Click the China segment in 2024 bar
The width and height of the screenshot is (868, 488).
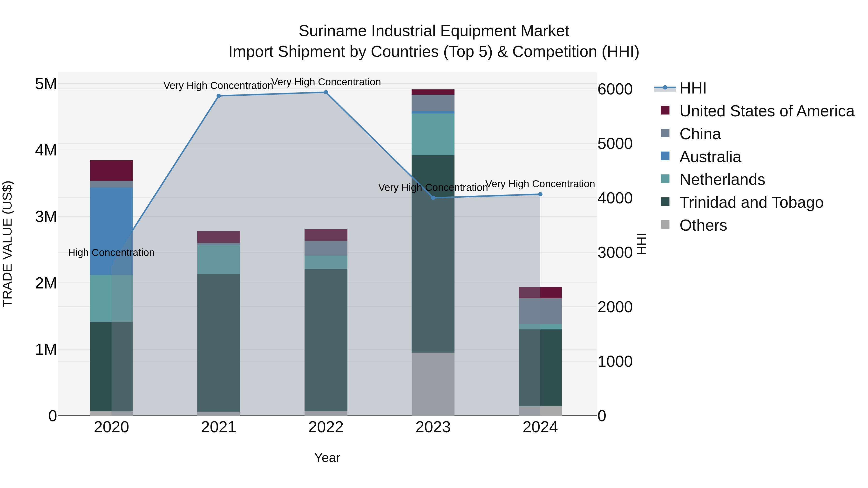pyautogui.click(x=540, y=311)
